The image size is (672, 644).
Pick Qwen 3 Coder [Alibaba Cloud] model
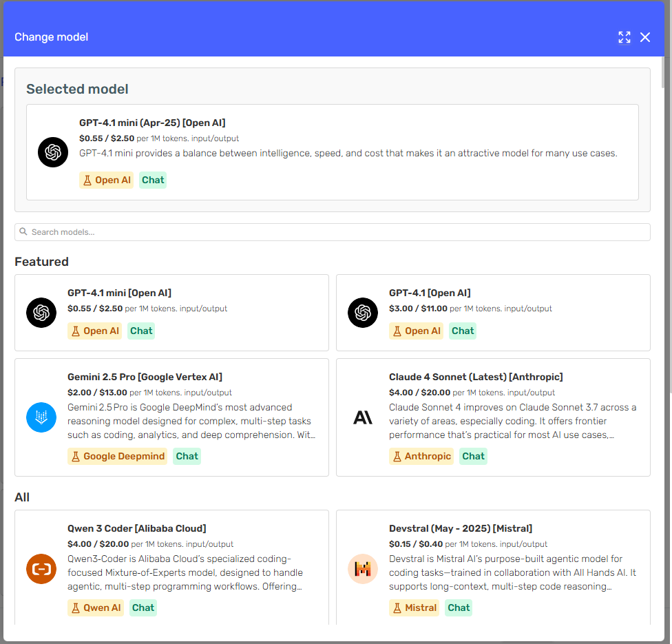[x=172, y=567]
